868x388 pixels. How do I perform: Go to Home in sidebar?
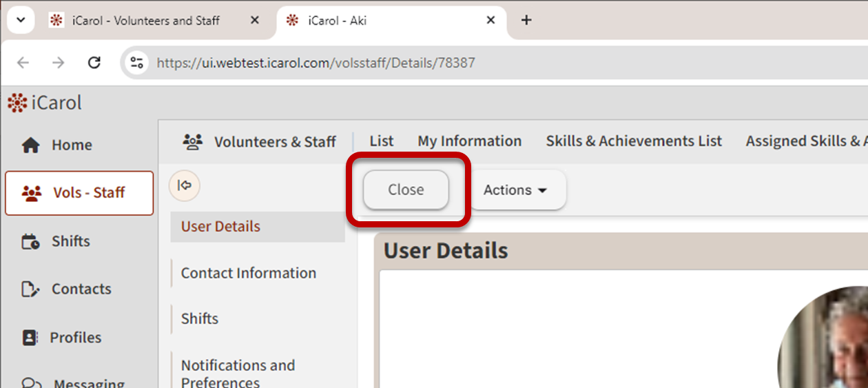[71, 145]
